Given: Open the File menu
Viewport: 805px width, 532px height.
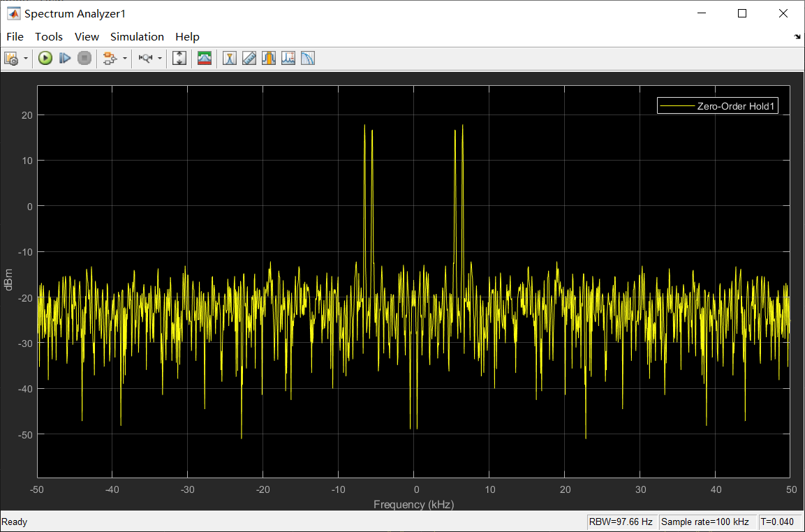Looking at the screenshot, I should [15, 37].
